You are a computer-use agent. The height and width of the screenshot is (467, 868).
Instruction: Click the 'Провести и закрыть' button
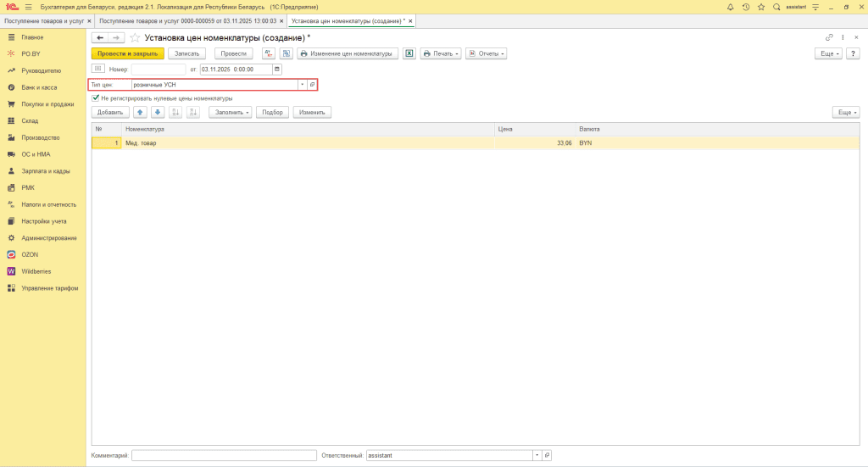127,53
